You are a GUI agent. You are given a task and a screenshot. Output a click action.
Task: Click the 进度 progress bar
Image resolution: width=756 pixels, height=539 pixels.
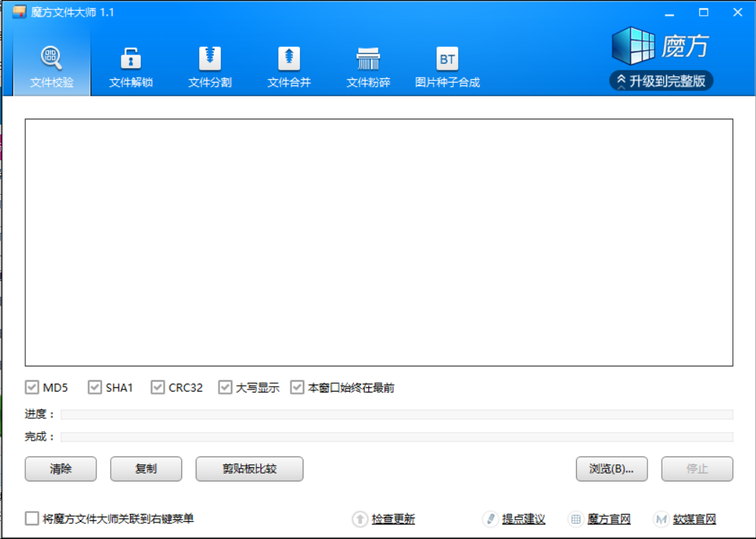[x=397, y=414]
